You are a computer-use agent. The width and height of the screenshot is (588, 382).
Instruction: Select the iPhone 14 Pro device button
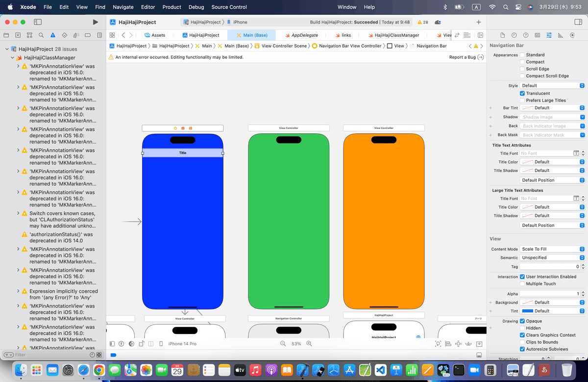182,344
